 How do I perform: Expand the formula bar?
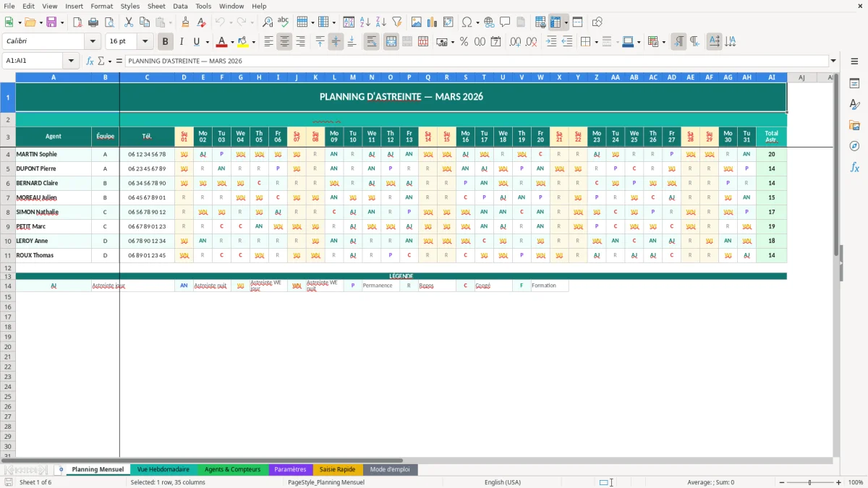pyautogui.click(x=833, y=61)
